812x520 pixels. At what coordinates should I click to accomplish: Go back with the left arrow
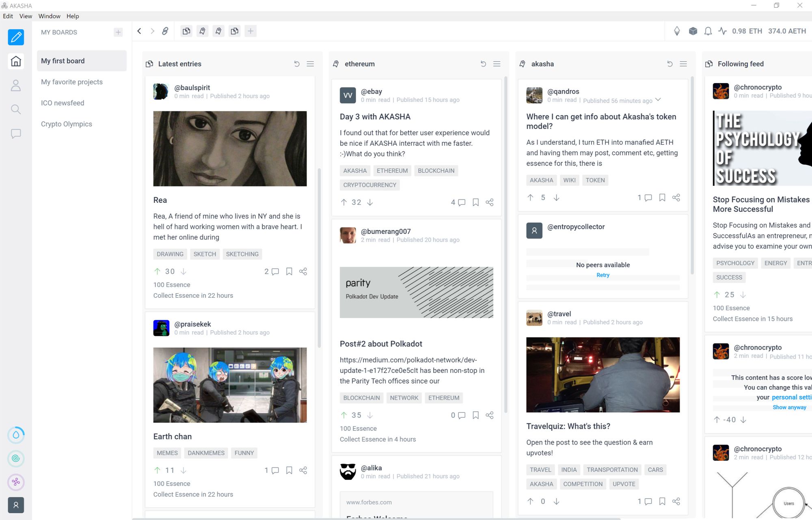(139, 31)
